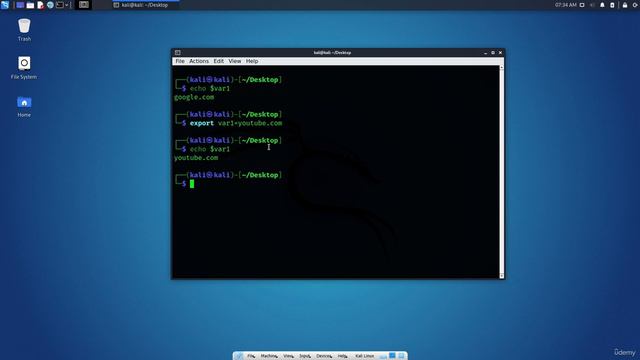Open the text editor panel launcher

click(x=40, y=5)
